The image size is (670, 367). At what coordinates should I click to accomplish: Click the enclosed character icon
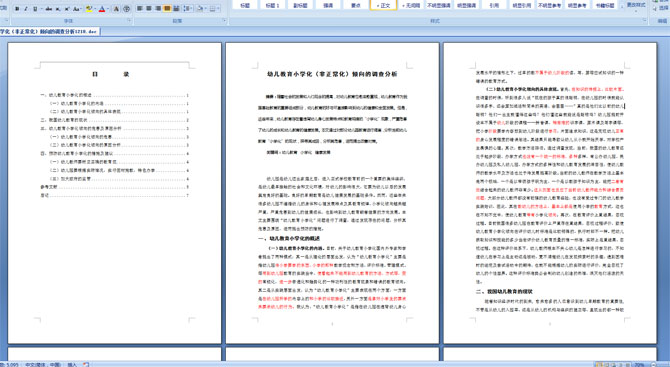[x=126, y=9]
